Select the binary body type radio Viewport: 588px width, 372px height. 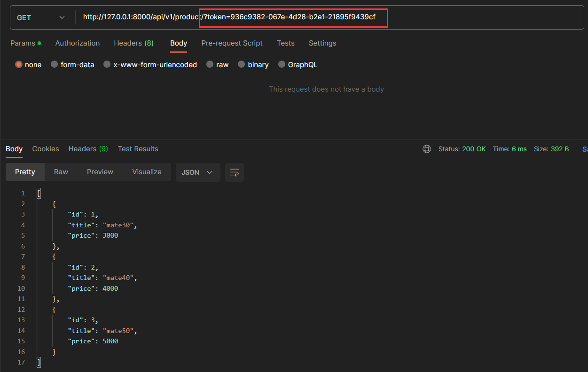[x=242, y=65]
